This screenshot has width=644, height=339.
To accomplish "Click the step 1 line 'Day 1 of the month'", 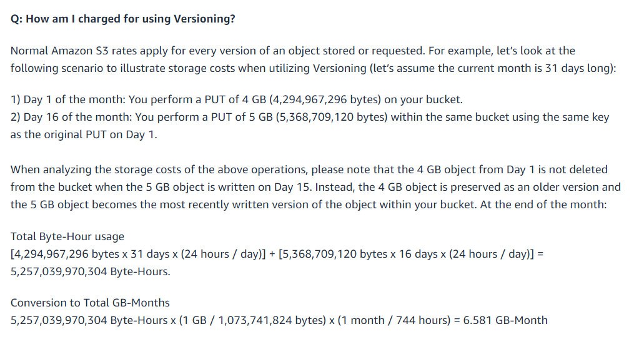I will coord(237,99).
